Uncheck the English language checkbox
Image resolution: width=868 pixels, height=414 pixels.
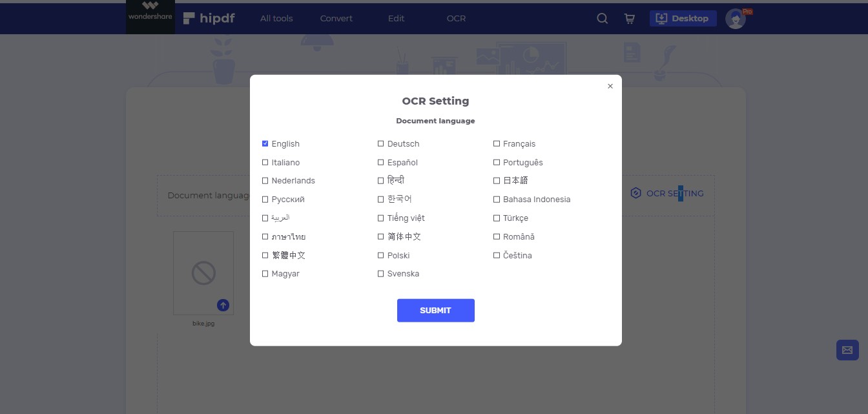265,143
